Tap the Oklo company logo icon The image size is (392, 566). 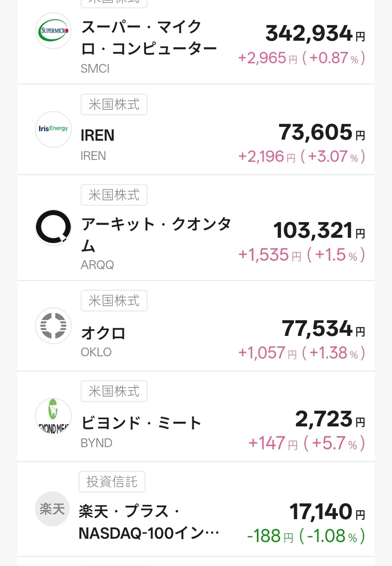pyautogui.click(x=53, y=325)
